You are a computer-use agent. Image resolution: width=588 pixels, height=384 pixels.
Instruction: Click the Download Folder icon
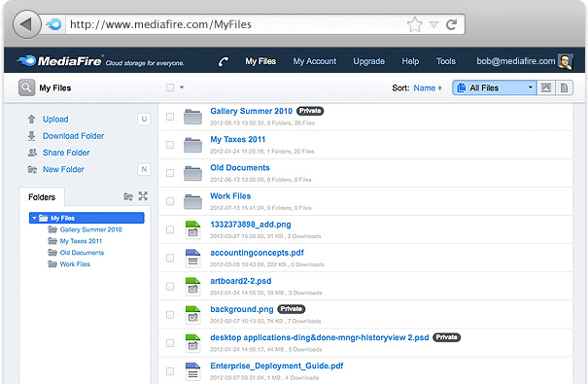(x=31, y=136)
